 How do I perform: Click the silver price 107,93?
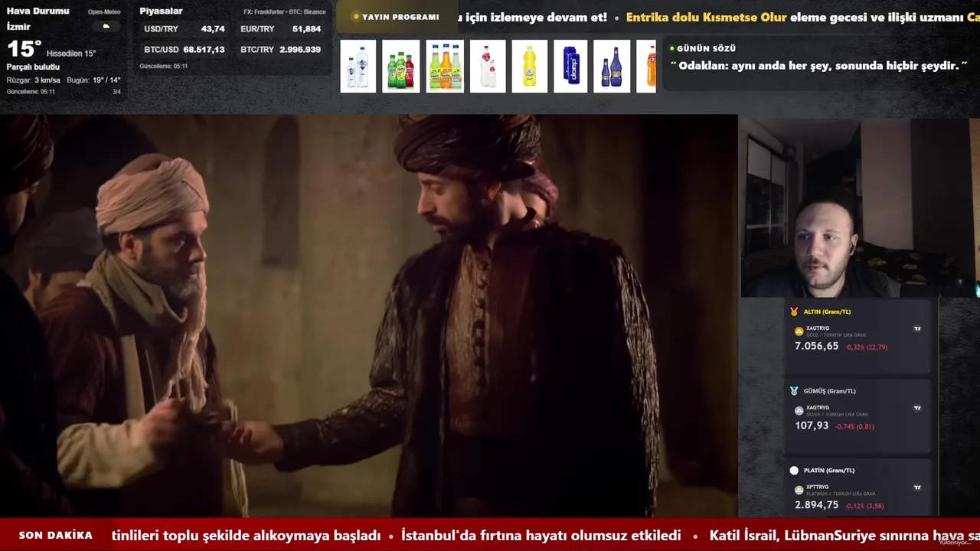tap(812, 425)
